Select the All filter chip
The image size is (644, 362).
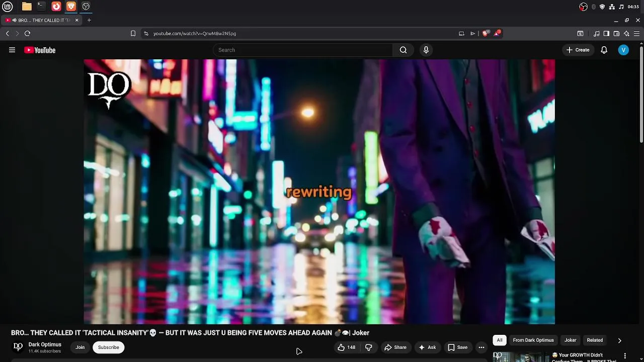[x=500, y=340]
